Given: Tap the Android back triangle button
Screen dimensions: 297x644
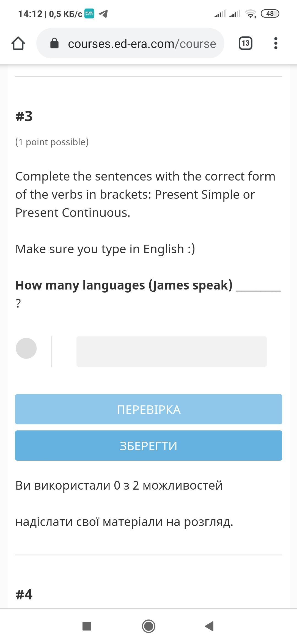Looking at the screenshot, I should click(x=210, y=626).
